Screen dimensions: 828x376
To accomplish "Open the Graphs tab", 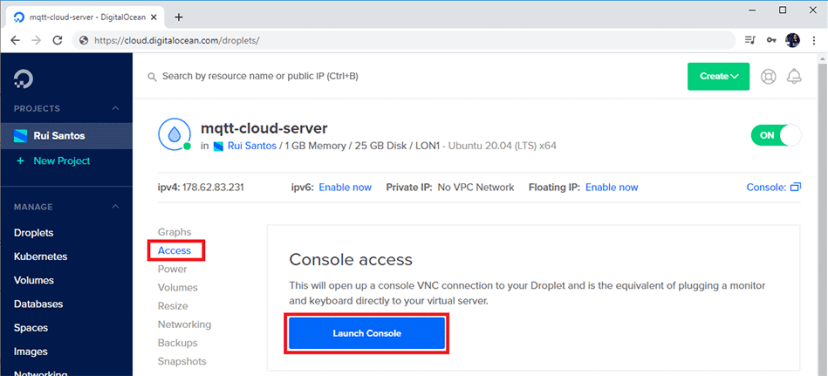I will 174,232.
